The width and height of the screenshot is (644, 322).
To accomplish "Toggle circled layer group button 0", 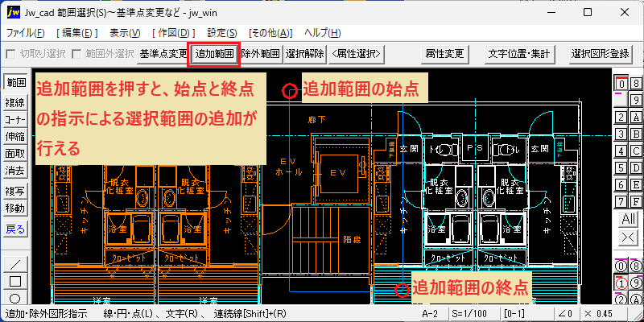I will 621,266.
